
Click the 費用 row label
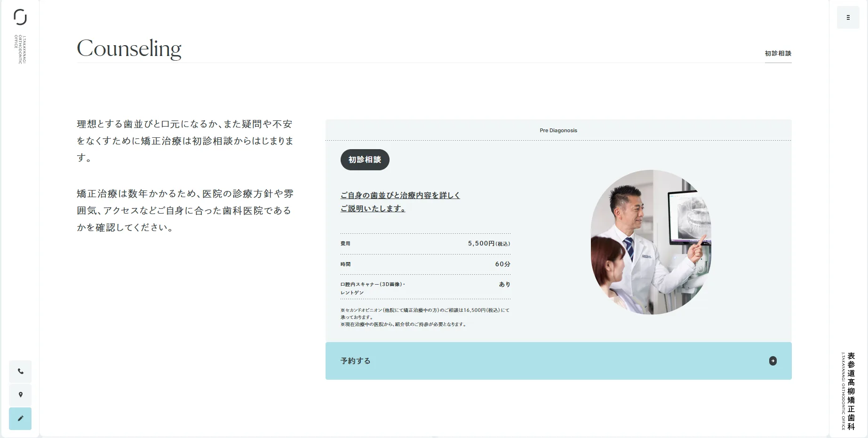(x=345, y=244)
